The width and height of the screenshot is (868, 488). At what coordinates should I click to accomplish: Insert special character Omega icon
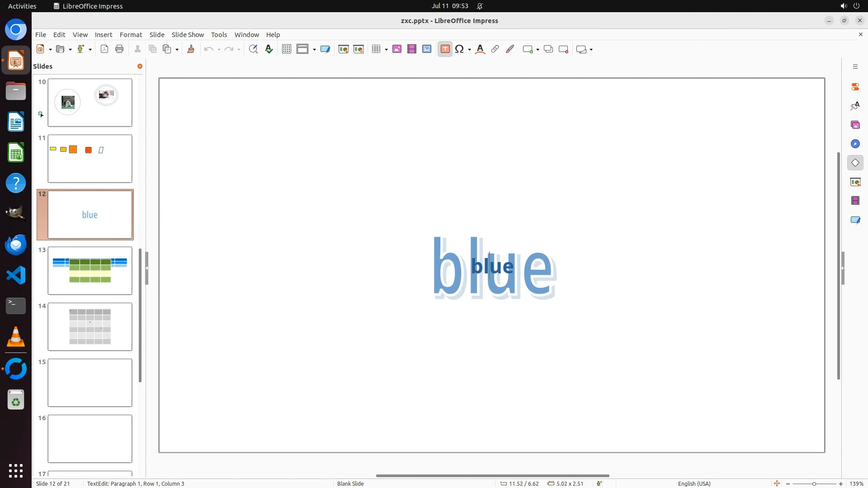459,49
